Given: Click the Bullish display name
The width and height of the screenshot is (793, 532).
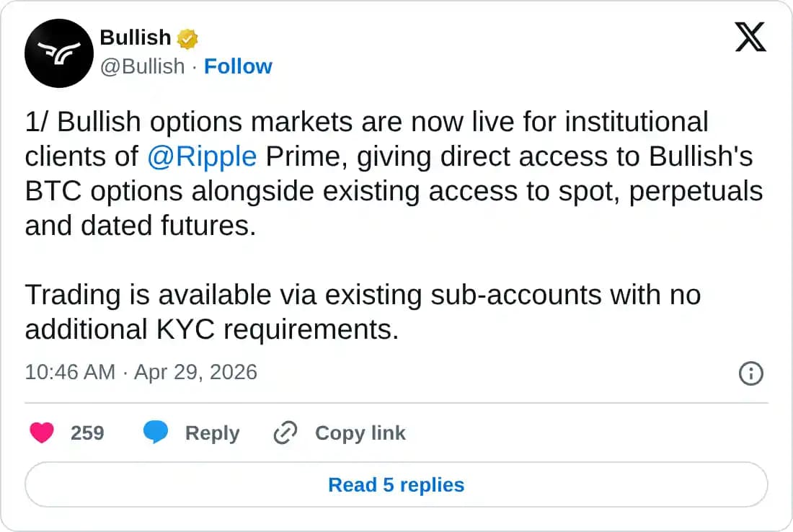Looking at the screenshot, I should [x=136, y=38].
